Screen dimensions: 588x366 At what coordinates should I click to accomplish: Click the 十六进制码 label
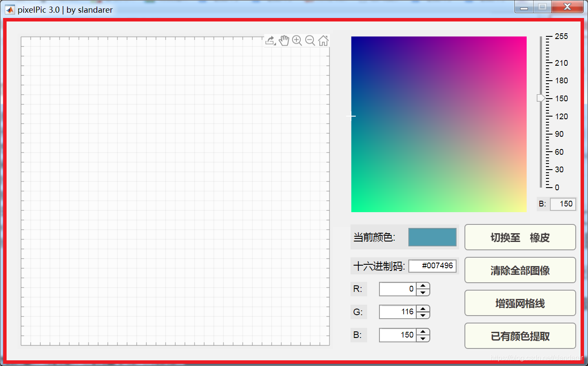[379, 266]
